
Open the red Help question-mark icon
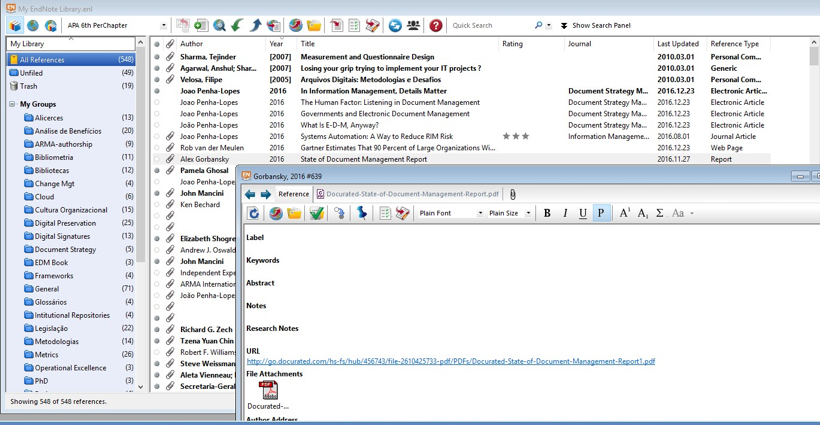pyautogui.click(x=436, y=25)
